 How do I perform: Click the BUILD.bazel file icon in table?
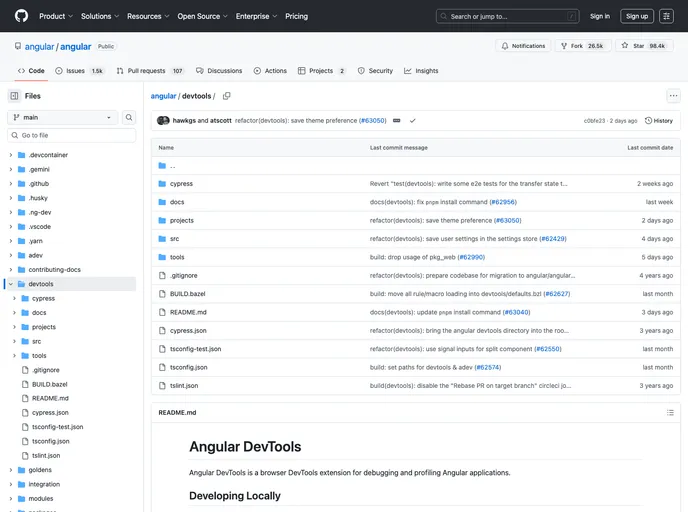(x=162, y=294)
